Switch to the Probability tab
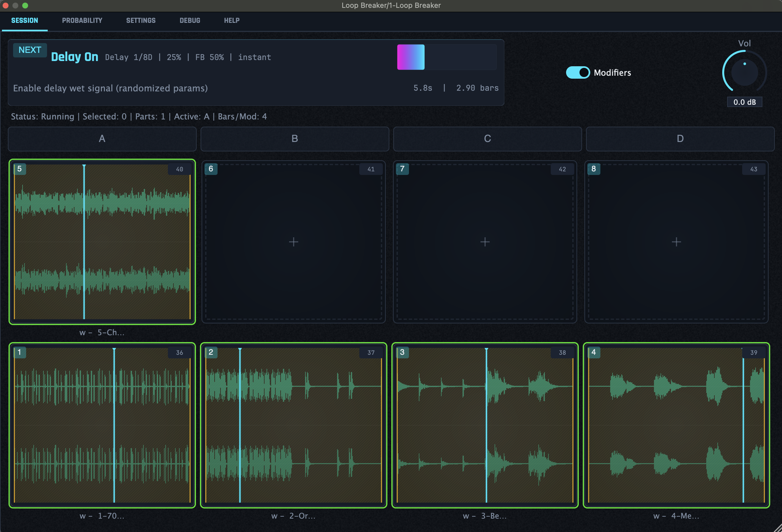 tap(82, 20)
